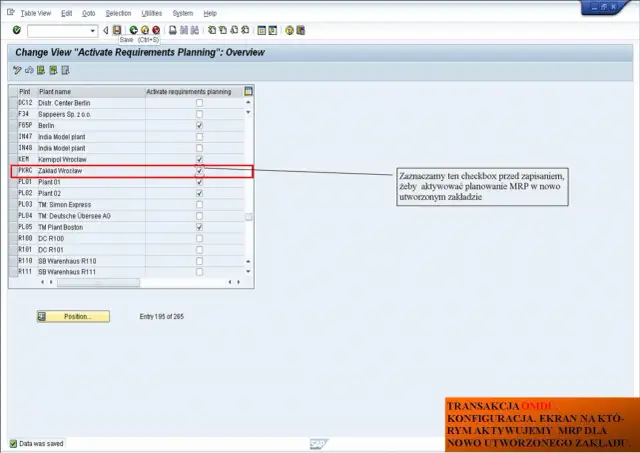Open the Table View menu
The height and width of the screenshot is (453, 640).
(x=35, y=13)
